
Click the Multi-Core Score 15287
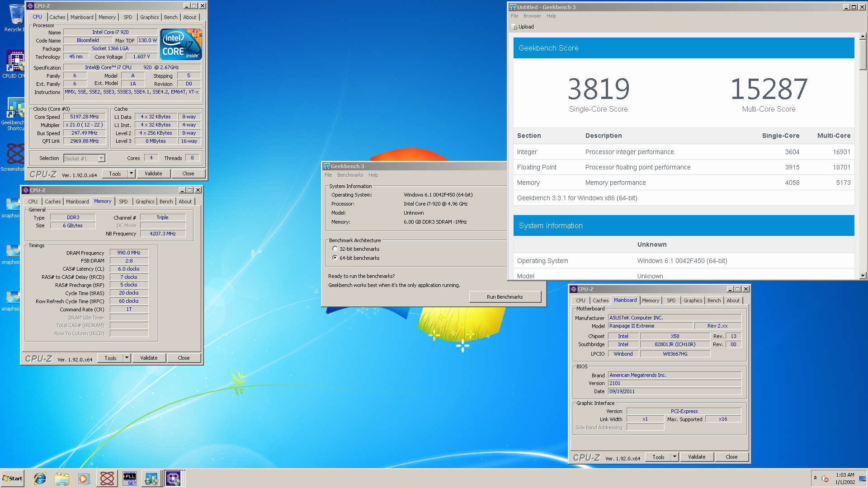[x=769, y=89]
